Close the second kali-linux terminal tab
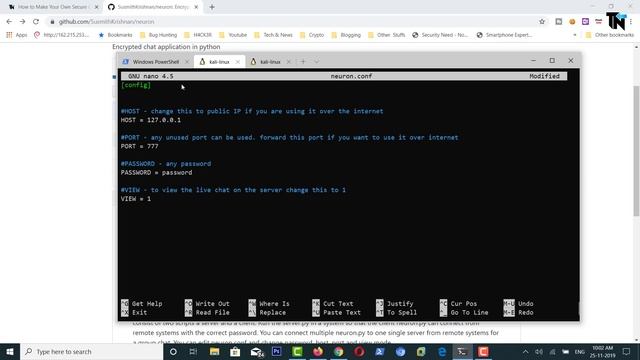Screen dimensions: 640x360 tap(289, 62)
